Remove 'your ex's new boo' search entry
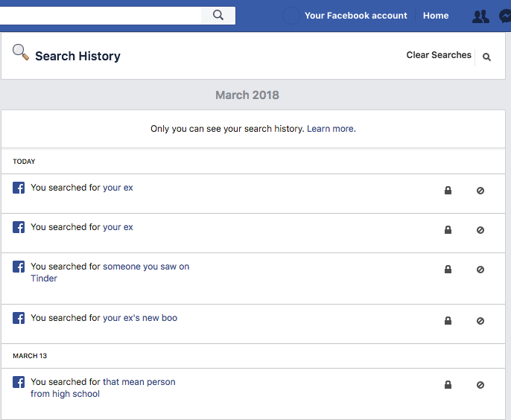 pos(480,321)
